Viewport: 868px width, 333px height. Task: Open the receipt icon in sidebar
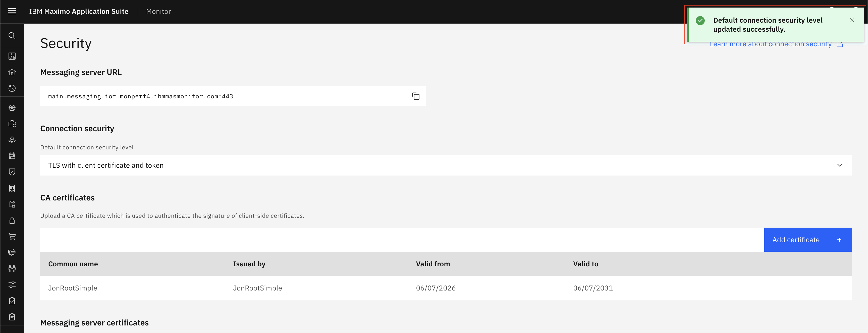click(x=12, y=188)
